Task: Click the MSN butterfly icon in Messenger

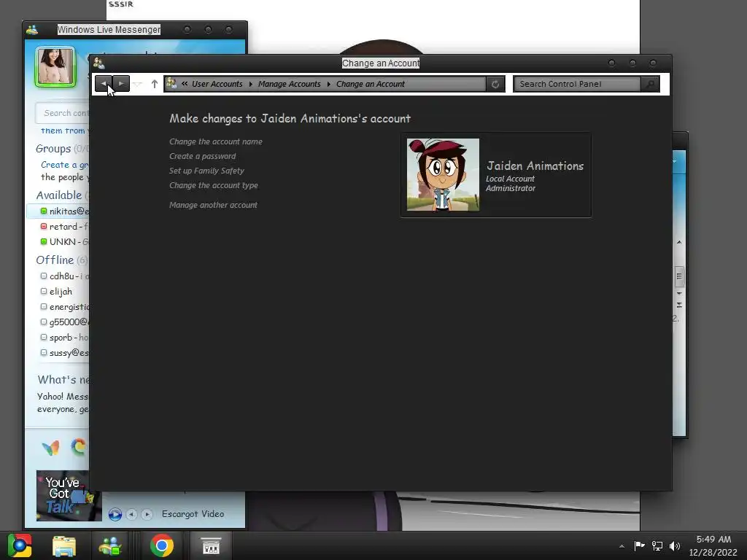Action: [50, 447]
